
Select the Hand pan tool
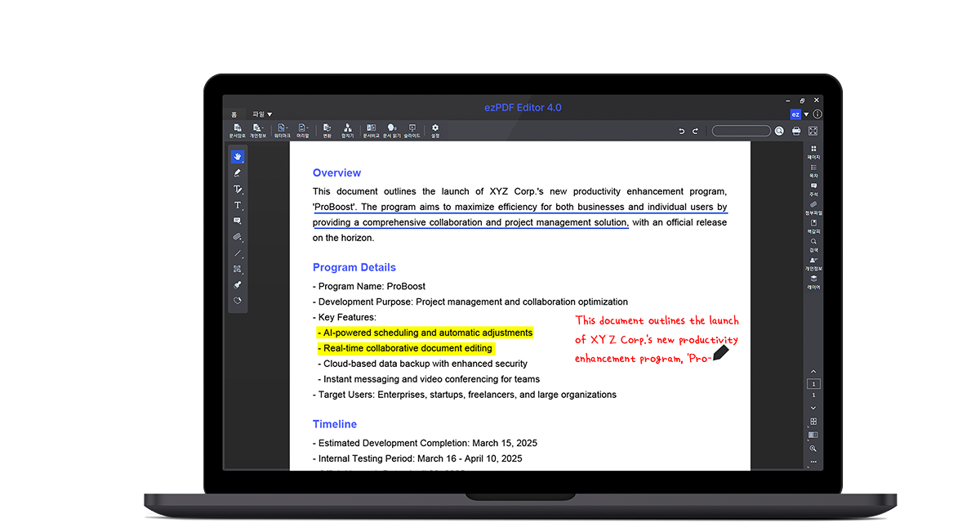238,157
